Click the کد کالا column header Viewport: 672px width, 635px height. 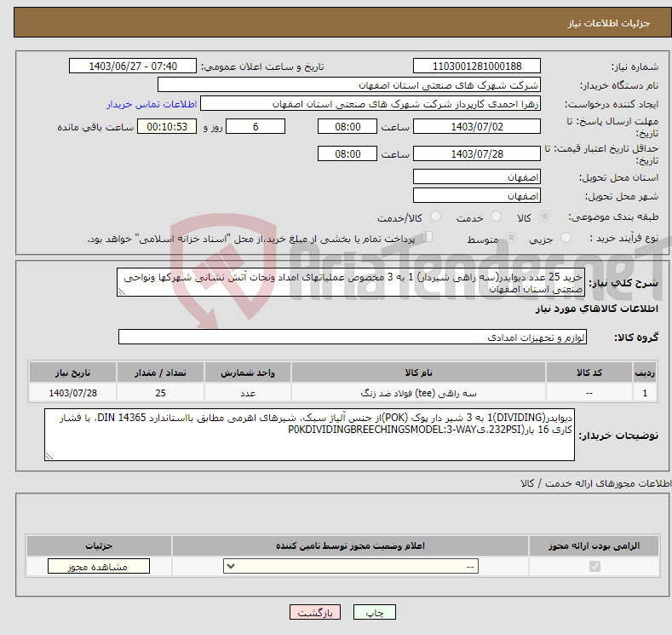point(589,372)
